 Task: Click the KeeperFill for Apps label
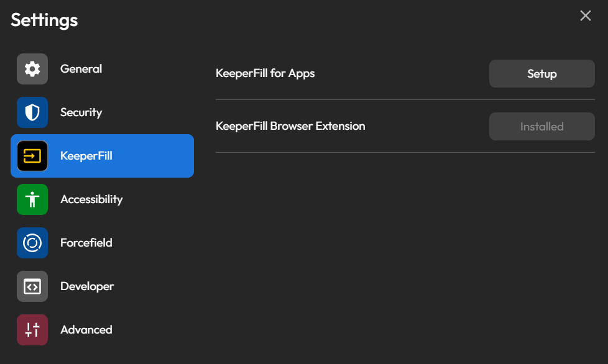tap(265, 73)
